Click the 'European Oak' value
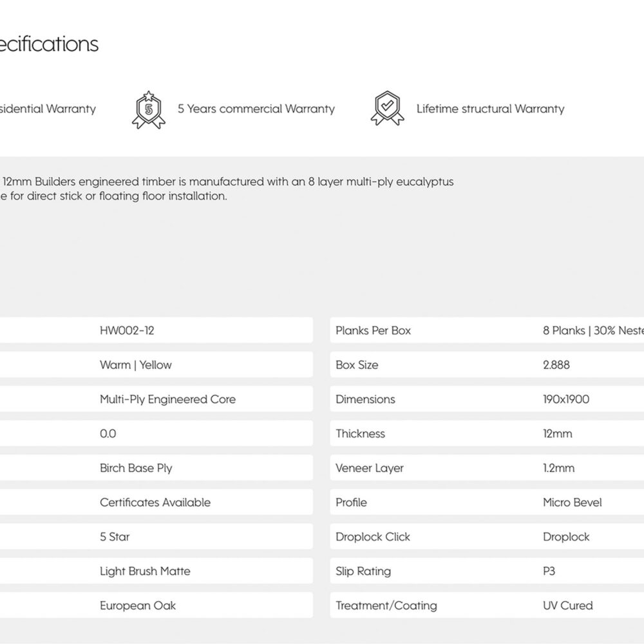Screen dimensions: 644x644 [x=138, y=605]
